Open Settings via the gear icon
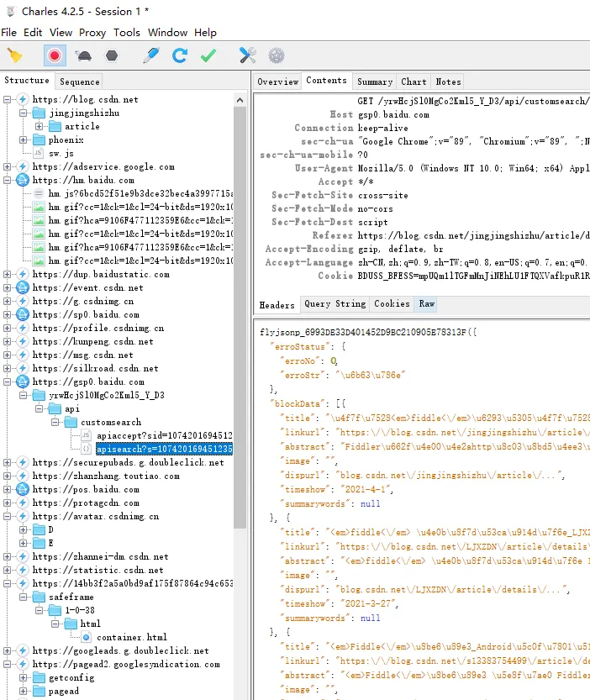Screen dimensions: 590x700 (x=276, y=55)
